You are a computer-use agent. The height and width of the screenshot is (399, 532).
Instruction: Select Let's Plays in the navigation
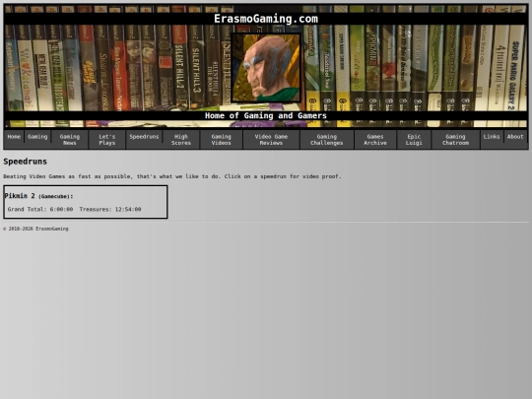point(106,140)
